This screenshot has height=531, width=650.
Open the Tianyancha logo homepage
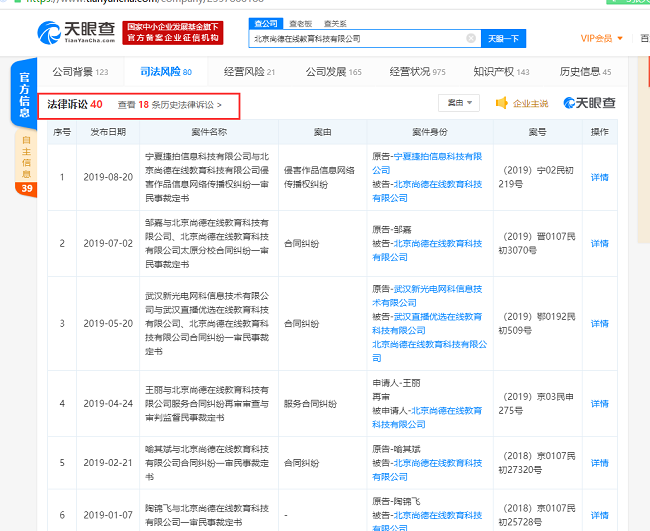(x=76, y=32)
